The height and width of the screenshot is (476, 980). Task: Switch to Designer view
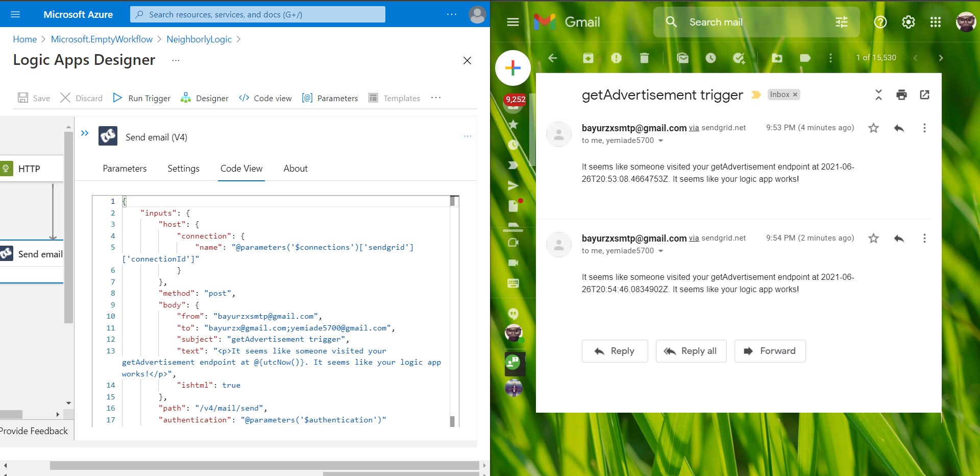tap(204, 98)
